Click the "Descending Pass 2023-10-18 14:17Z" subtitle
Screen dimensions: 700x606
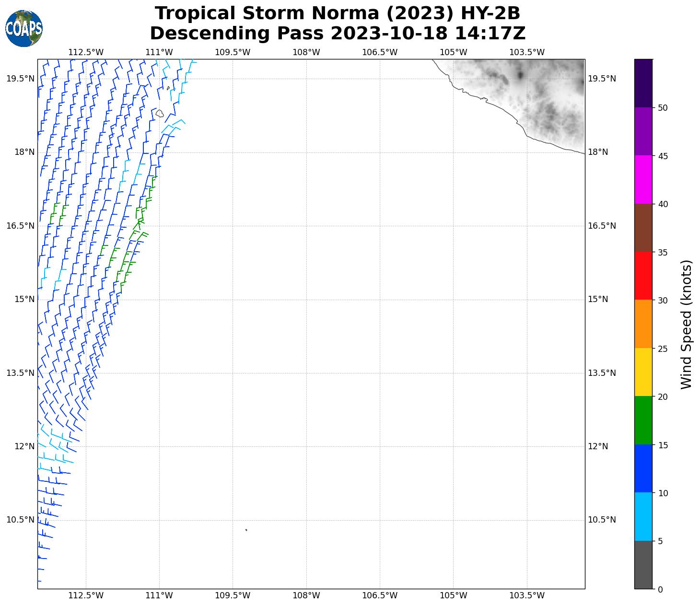point(338,34)
